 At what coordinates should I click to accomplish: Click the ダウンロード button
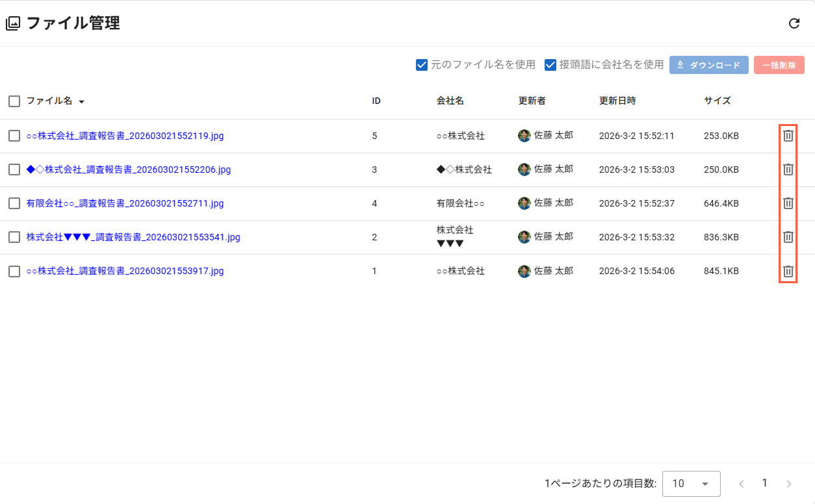pos(708,65)
